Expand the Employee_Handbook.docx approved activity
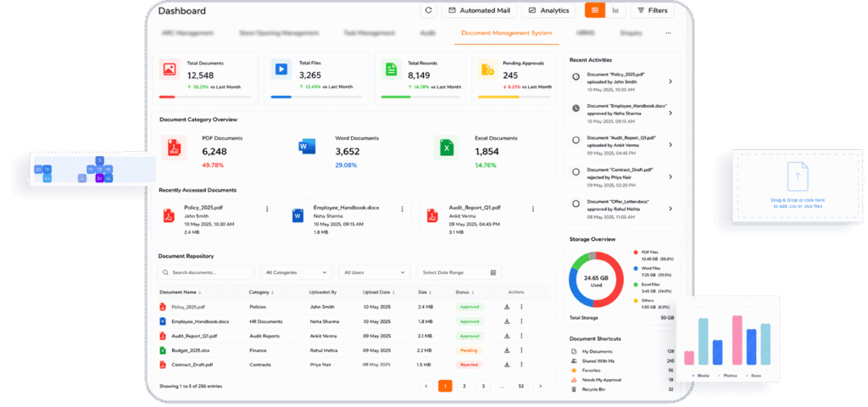Image resolution: width=868 pixels, height=407 pixels. click(x=670, y=113)
